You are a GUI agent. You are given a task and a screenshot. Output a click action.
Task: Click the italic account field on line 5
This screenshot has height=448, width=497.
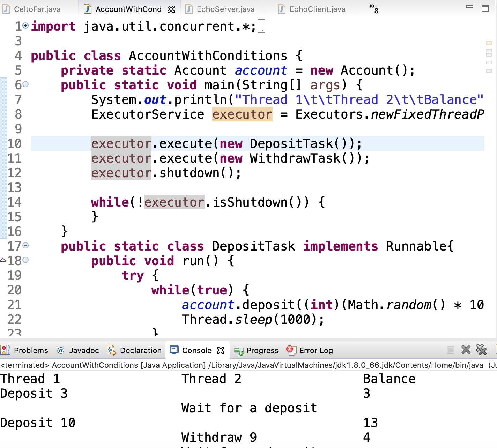pyautogui.click(x=261, y=70)
